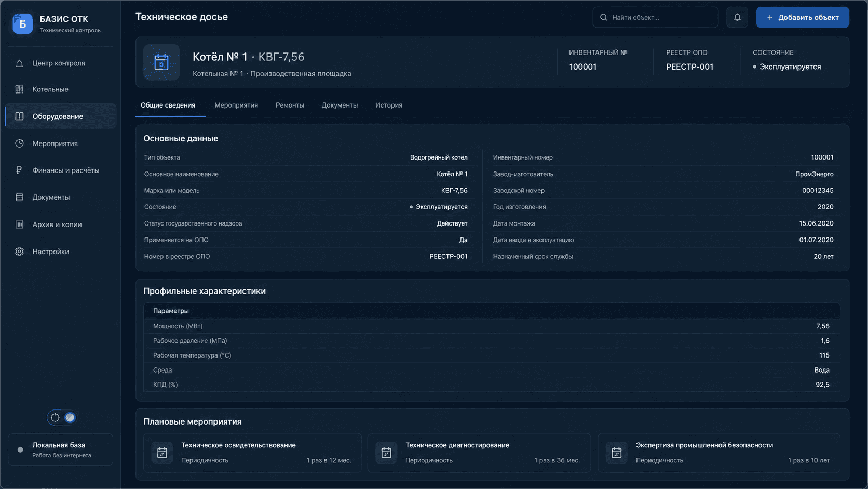The width and height of the screenshot is (868, 489).
Task: Click the ruble icon for Финансы и расчёты
Action: click(19, 170)
